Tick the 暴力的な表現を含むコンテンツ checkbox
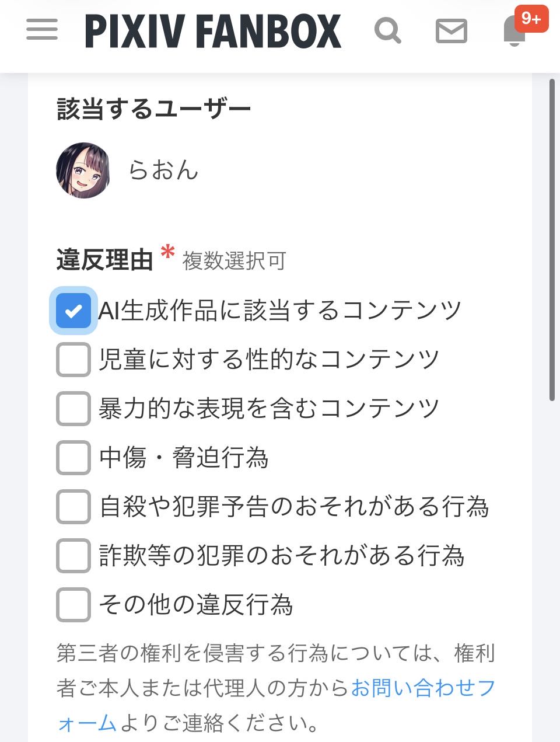560x742 pixels. click(73, 409)
